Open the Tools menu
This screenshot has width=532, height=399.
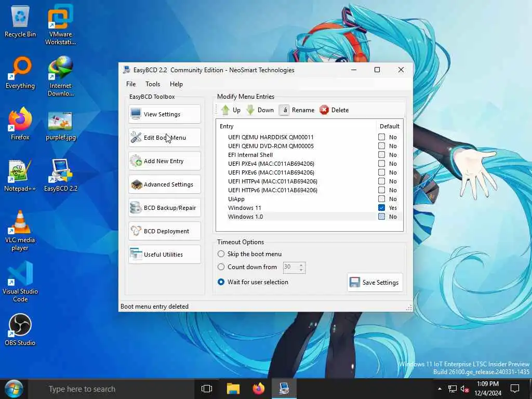click(153, 84)
